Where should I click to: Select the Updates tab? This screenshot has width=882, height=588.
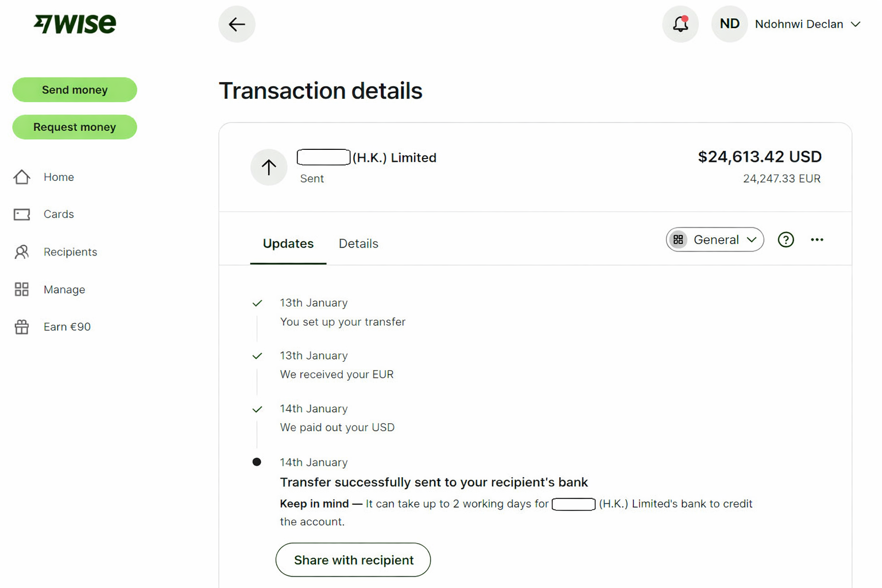pos(288,243)
